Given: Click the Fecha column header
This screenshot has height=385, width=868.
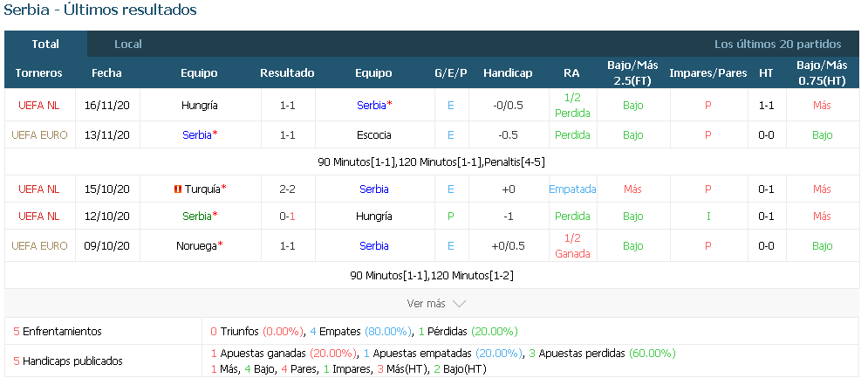Looking at the screenshot, I should click(x=106, y=73).
